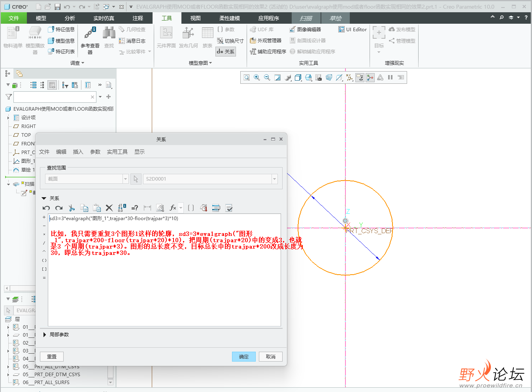Open the dropdown arrow beside fx
This screenshot has height=392, width=532.
(x=181, y=208)
